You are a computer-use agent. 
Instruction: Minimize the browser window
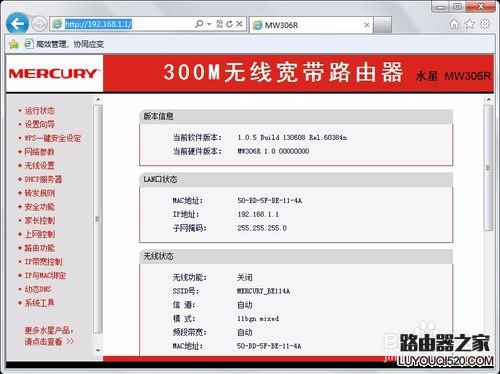point(441,6)
